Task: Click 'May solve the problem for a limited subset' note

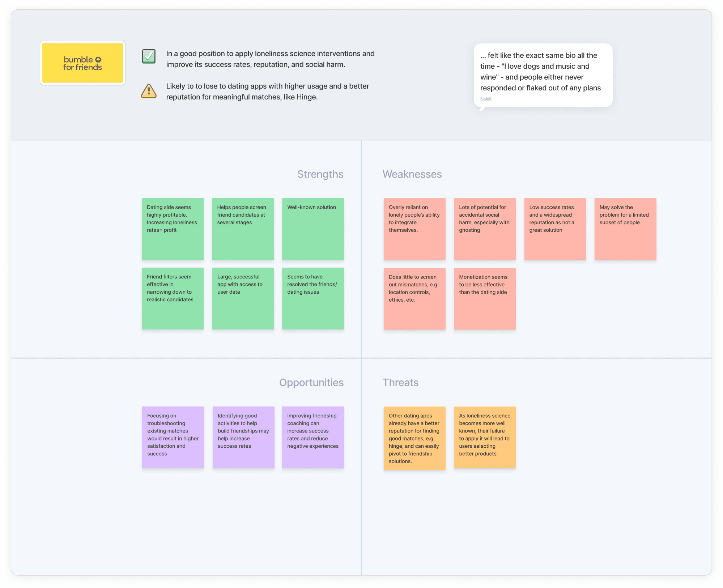Action: (625, 229)
